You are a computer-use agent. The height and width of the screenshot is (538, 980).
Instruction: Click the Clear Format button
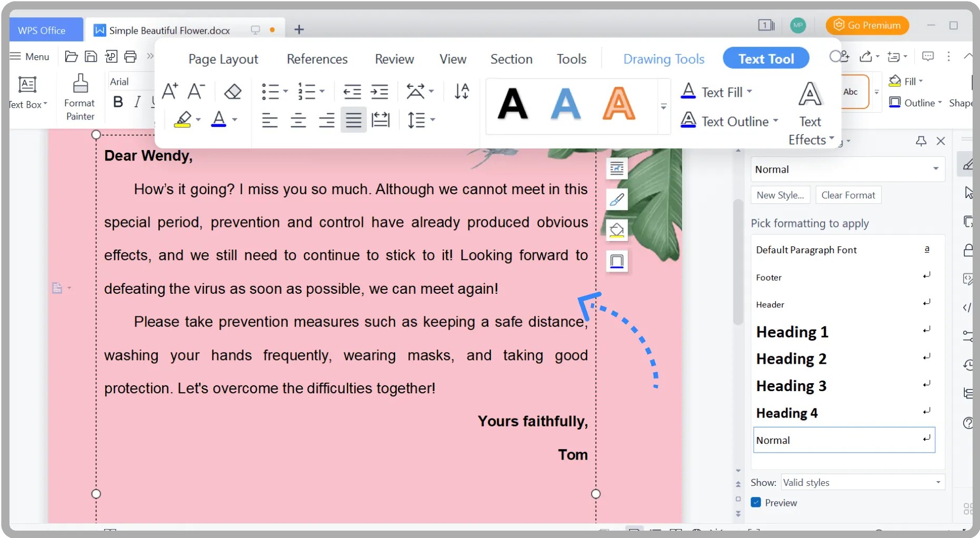click(848, 195)
